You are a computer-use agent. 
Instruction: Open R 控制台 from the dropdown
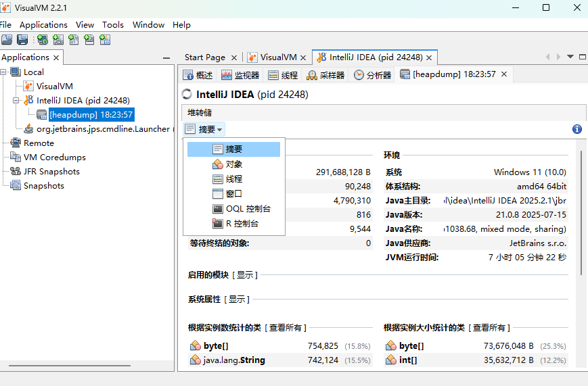(x=233, y=224)
